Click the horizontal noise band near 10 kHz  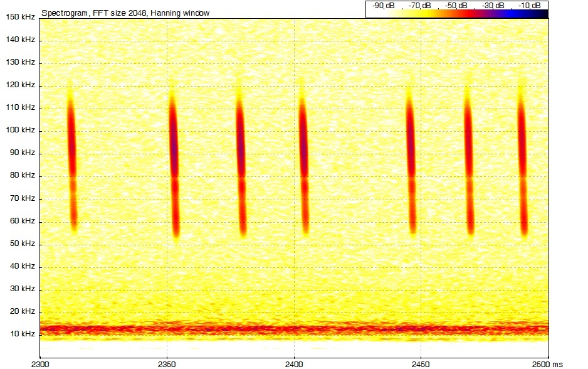point(294,329)
